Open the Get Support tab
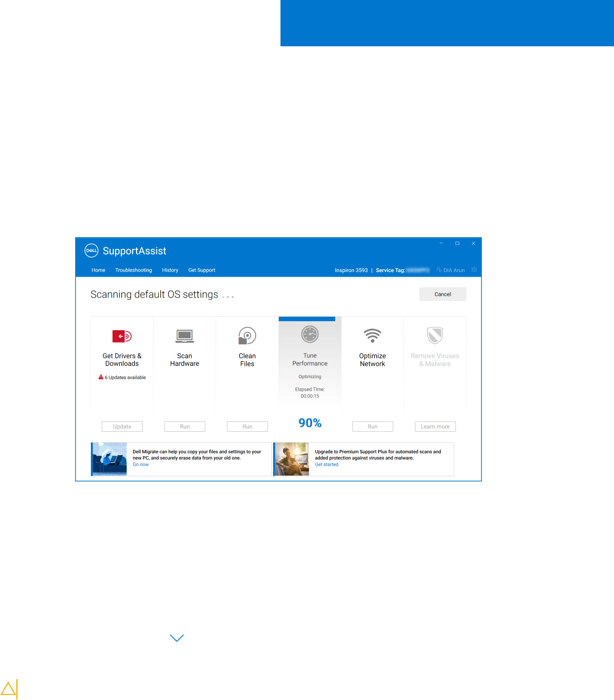This screenshot has width=614, height=700. point(201,270)
